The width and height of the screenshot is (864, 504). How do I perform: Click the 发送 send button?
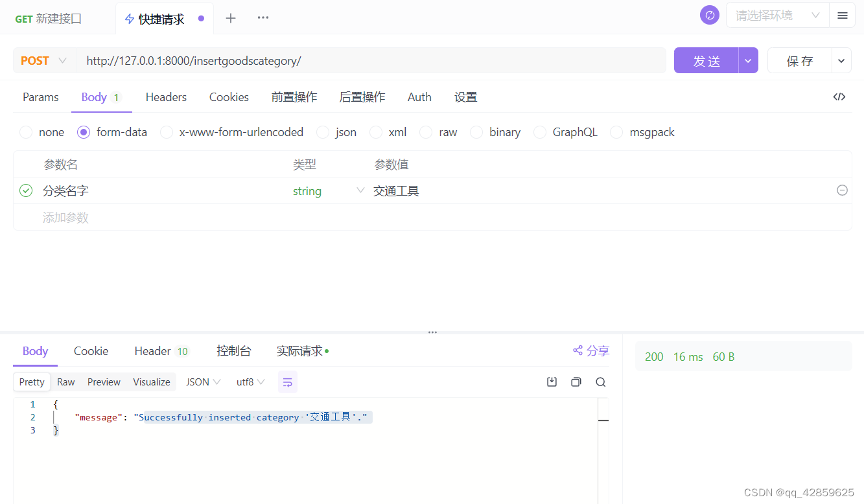706,60
